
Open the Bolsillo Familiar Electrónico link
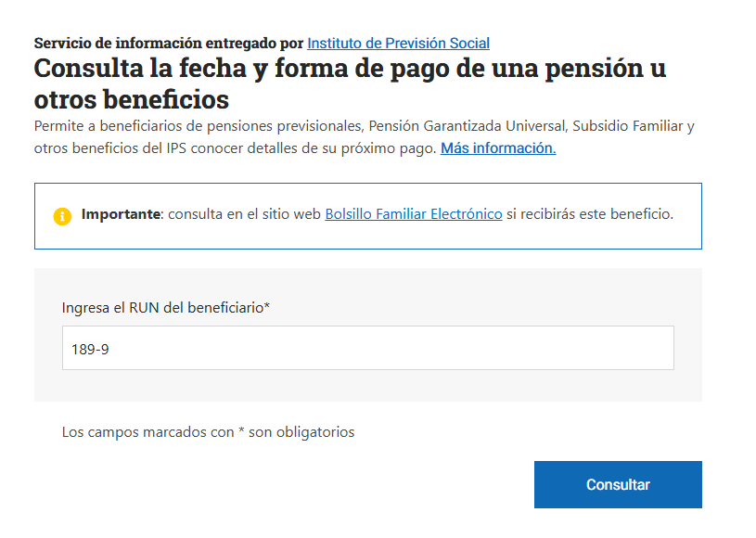[414, 214]
